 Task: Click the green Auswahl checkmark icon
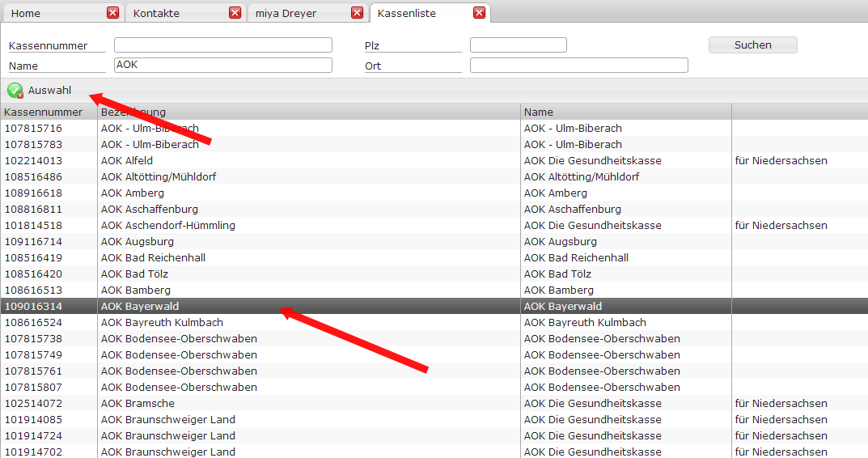coord(15,91)
